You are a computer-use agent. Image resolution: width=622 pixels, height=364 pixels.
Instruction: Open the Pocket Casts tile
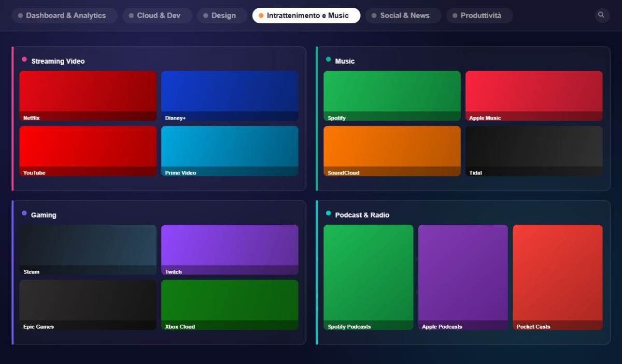click(x=558, y=277)
